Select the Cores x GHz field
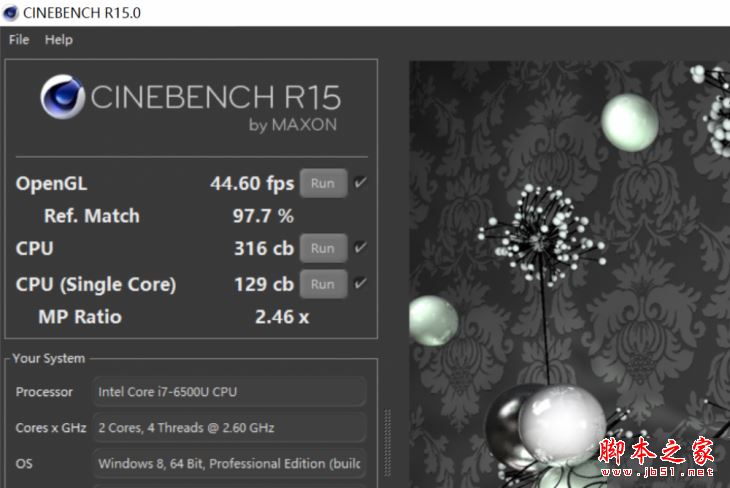Image resolution: width=730 pixels, height=488 pixels. pos(229,427)
